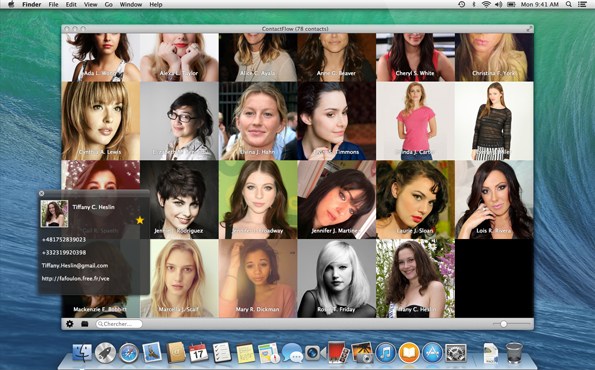Close the Tiffany C. Heslin detail popup
The height and width of the screenshot is (370, 595).
[x=41, y=194]
